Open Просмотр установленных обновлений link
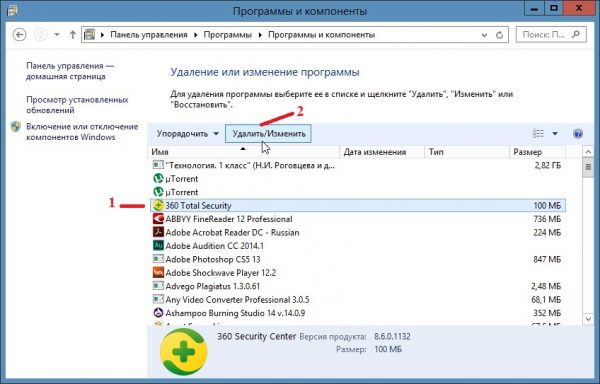 tap(77, 105)
